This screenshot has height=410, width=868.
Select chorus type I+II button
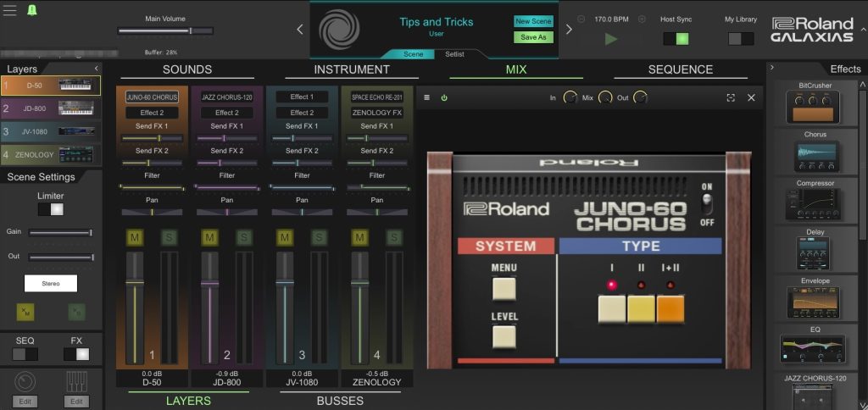(670, 309)
